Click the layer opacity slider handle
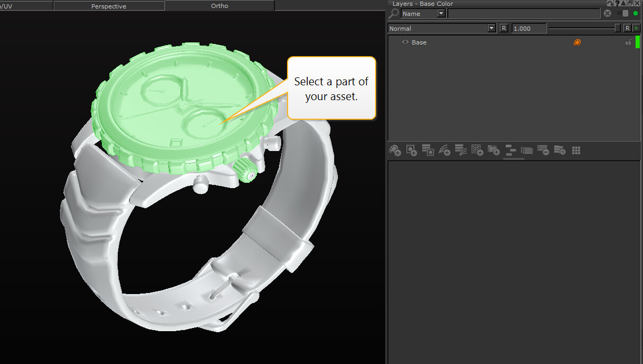Image resolution: width=643 pixels, height=364 pixels. coord(618,29)
